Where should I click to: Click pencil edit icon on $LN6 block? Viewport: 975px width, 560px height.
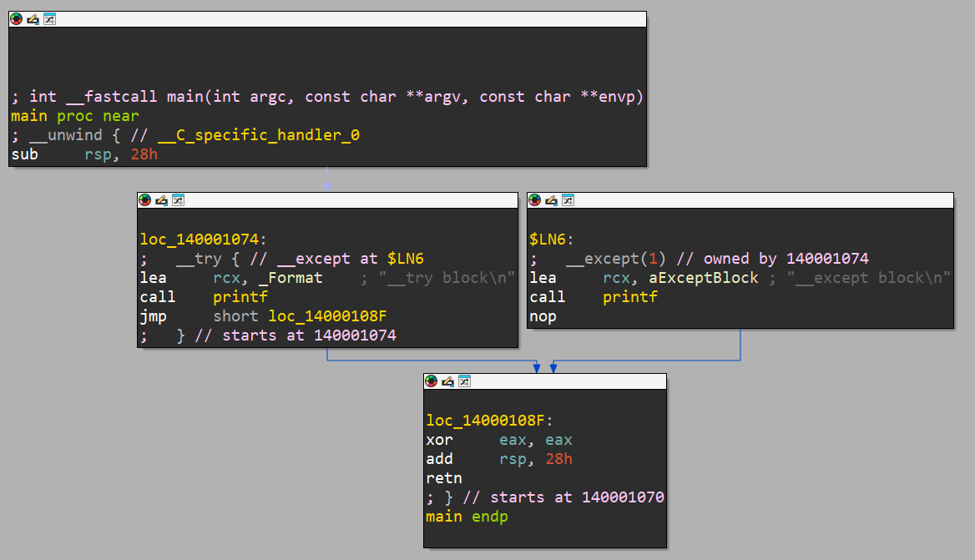(551, 200)
